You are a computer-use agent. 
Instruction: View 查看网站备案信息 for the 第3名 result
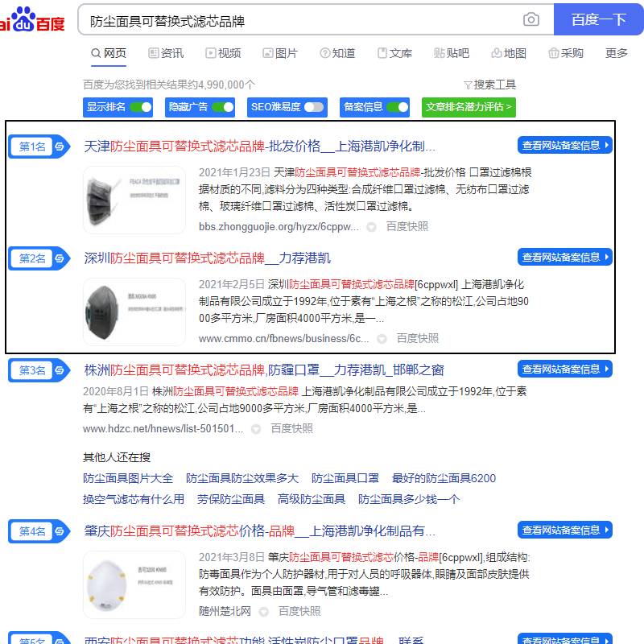pos(565,369)
